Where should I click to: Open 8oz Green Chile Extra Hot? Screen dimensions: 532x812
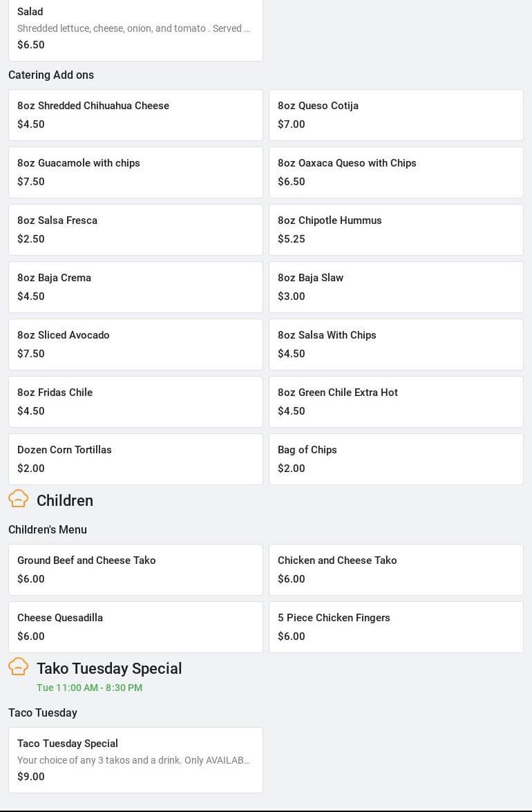click(x=396, y=402)
